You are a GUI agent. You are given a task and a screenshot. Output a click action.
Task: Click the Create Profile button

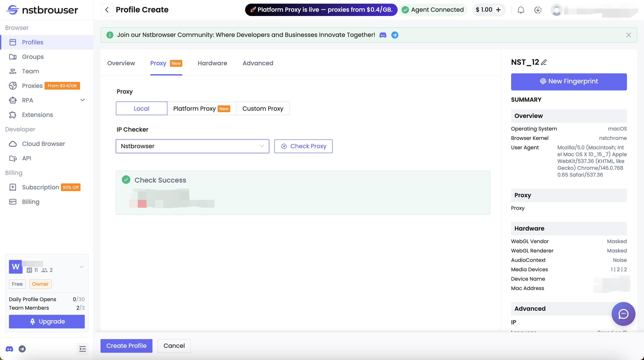click(126, 346)
